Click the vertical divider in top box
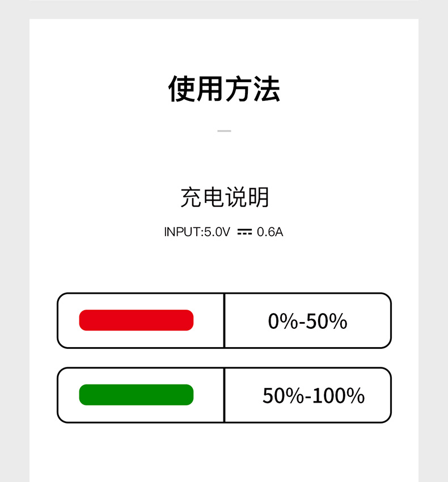 tap(225, 320)
